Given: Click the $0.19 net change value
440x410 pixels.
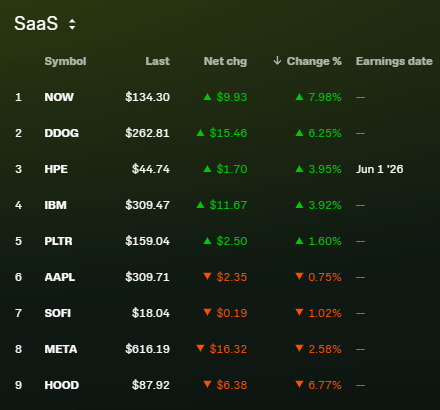Looking at the screenshot, I should pyautogui.click(x=232, y=313).
